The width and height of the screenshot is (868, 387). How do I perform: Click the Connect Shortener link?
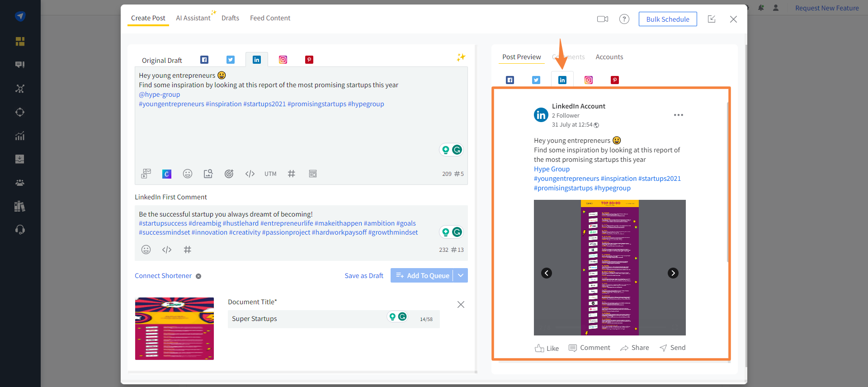tap(163, 276)
